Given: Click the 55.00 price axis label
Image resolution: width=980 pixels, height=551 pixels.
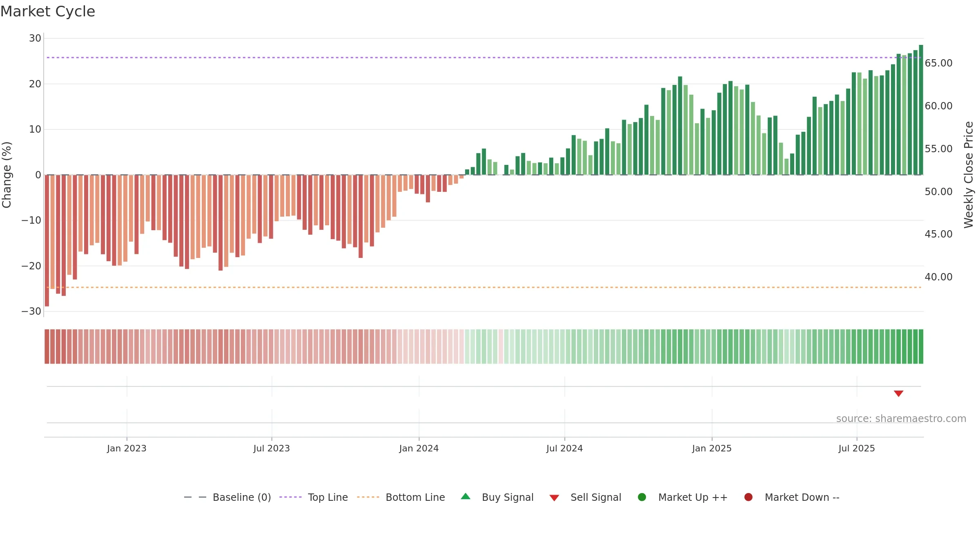Looking at the screenshot, I should click(938, 149).
